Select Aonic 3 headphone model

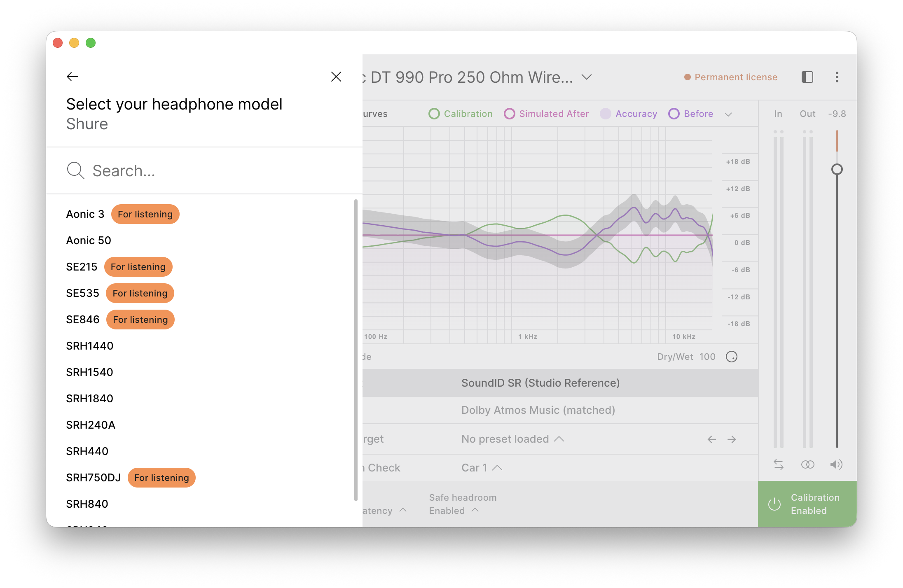tap(85, 214)
